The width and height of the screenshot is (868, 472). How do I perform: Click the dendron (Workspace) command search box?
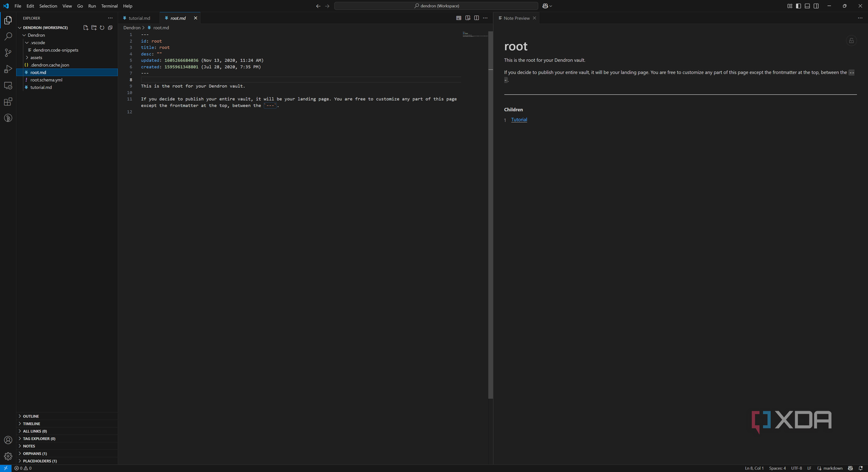click(x=436, y=6)
